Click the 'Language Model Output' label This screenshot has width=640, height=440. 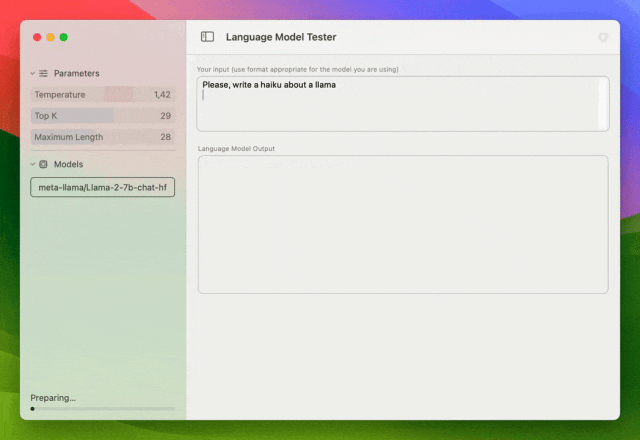point(236,149)
